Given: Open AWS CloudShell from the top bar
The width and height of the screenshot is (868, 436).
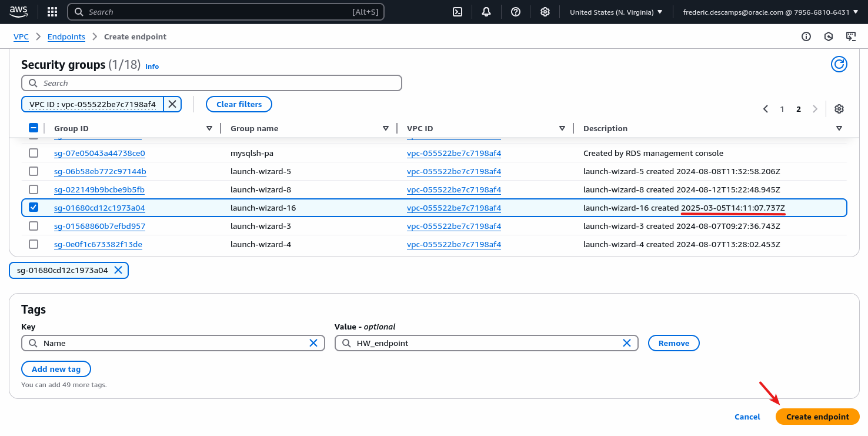Looking at the screenshot, I should (x=457, y=11).
